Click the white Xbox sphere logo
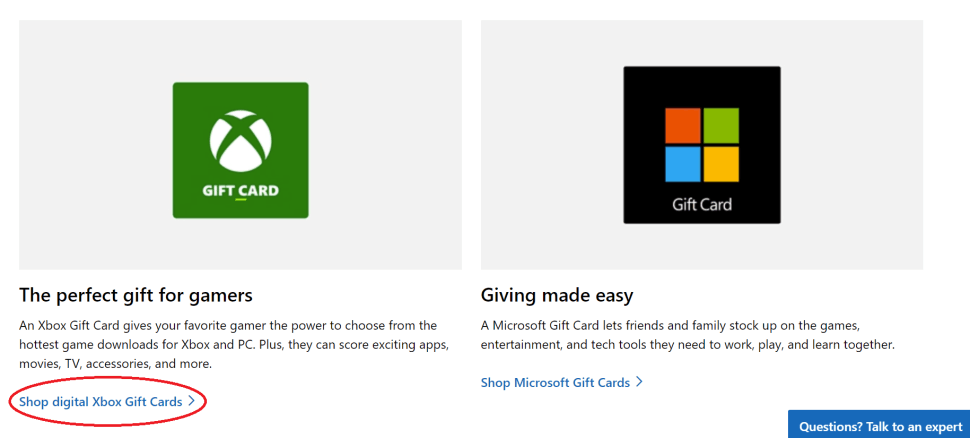The height and width of the screenshot is (438, 970). point(240,143)
